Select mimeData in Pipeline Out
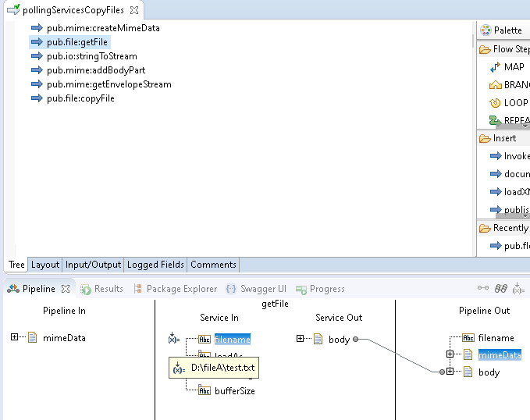This screenshot has height=420, width=530. pyautogui.click(x=500, y=355)
